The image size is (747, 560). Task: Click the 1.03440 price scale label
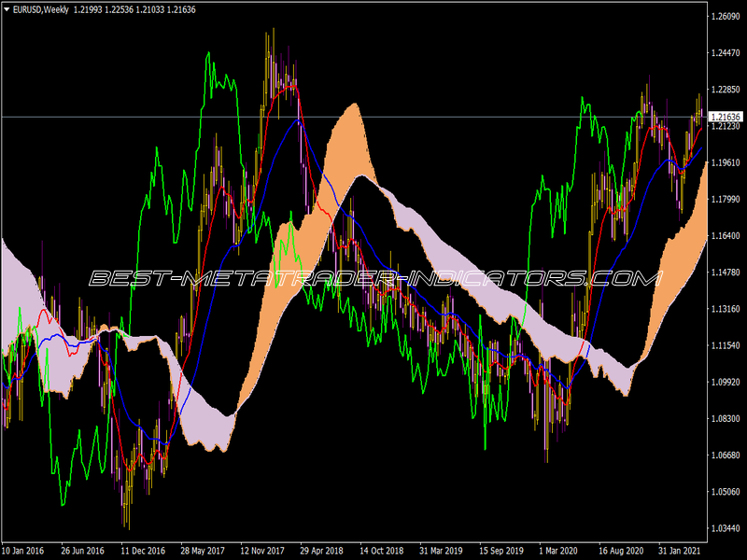pos(726,528)
